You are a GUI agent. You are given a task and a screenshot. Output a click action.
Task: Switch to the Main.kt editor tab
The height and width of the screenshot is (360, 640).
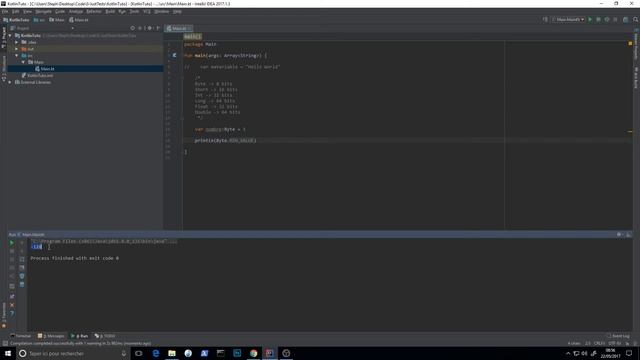tap(179, 28)
